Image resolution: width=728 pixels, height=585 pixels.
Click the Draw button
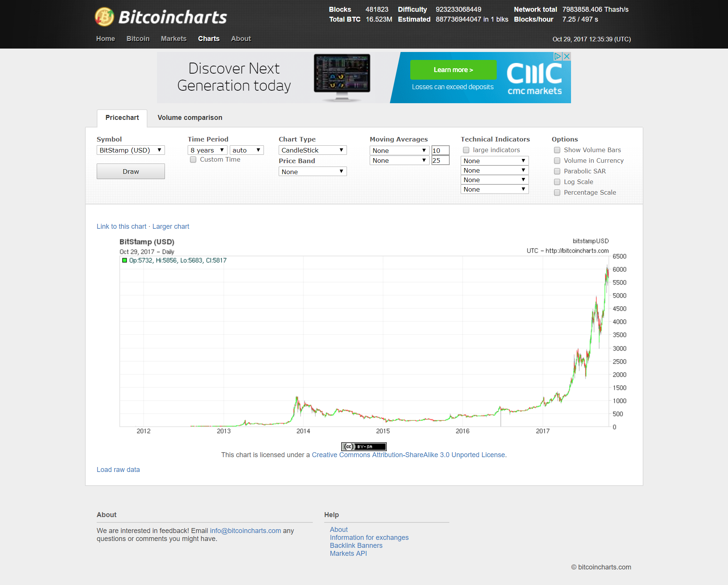point(130,171)
